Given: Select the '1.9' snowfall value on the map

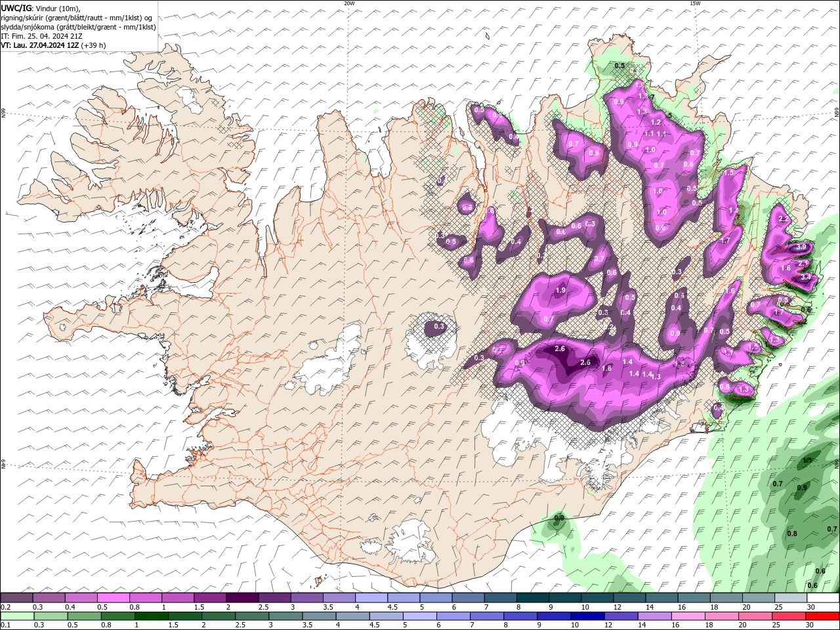Looking at the screenshot, I should click(560, 290).
